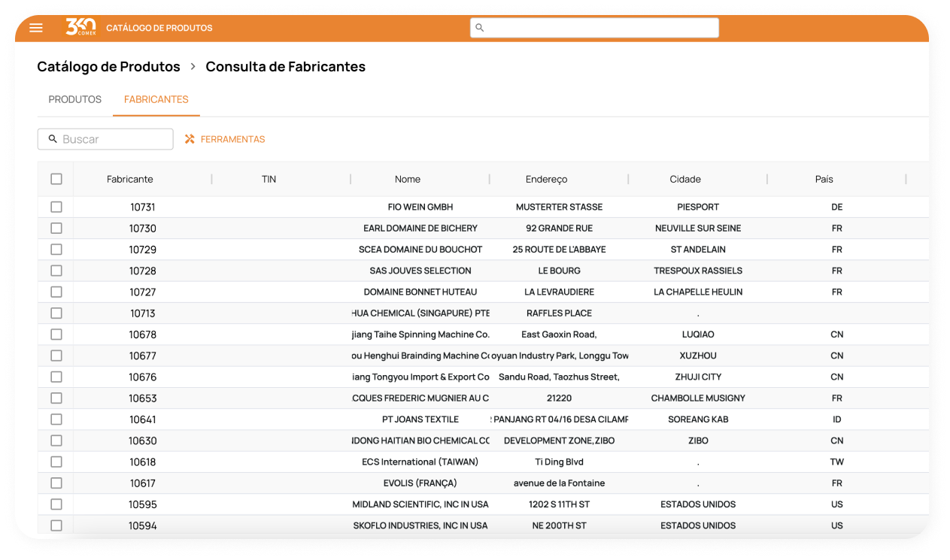Viewport: 950px width, 560px height.
Task: Switch to the Produtos tab
Action: (75, 99)
